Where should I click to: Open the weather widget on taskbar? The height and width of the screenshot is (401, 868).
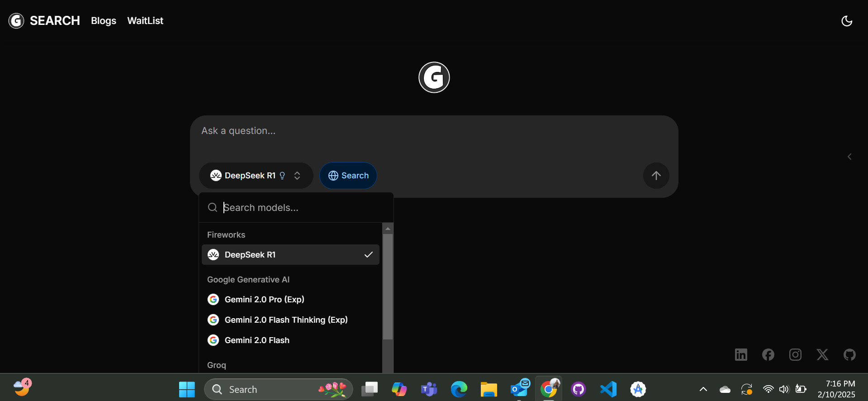pos(22,388)
